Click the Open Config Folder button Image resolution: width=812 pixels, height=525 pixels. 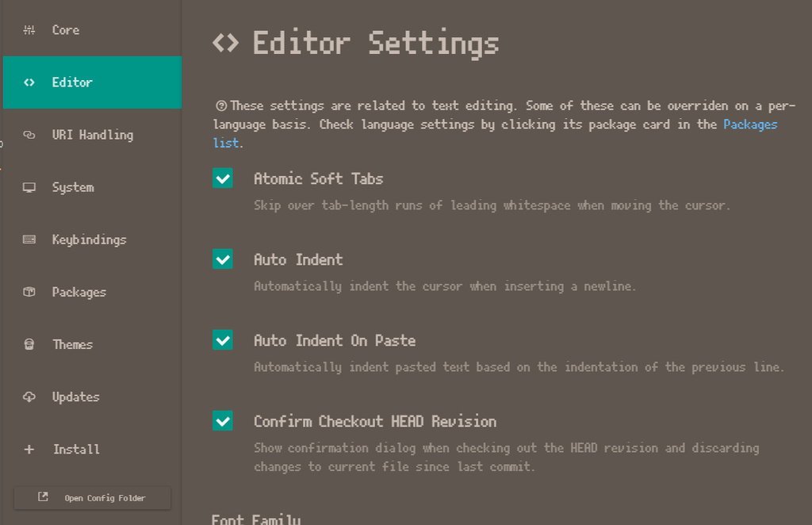[92, 497]
